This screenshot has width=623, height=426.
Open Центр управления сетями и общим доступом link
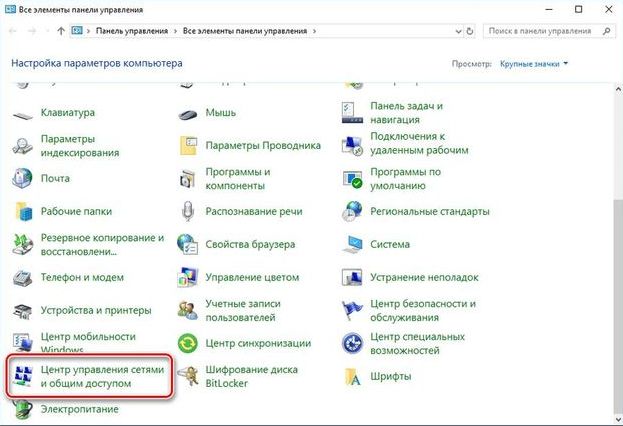pos(102,376)
